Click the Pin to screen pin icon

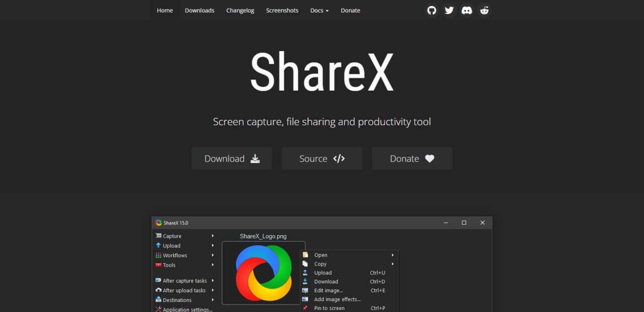pyautogui.click(x=305, y=308)
